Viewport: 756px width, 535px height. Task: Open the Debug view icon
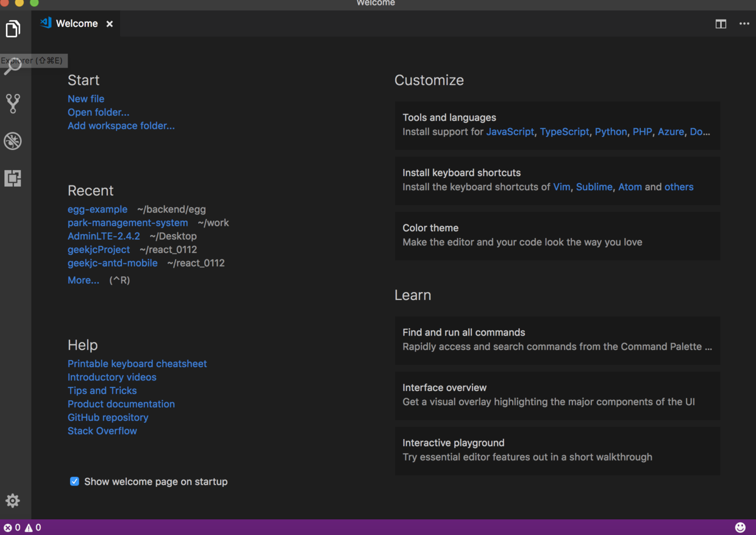(x=13, y=141)
